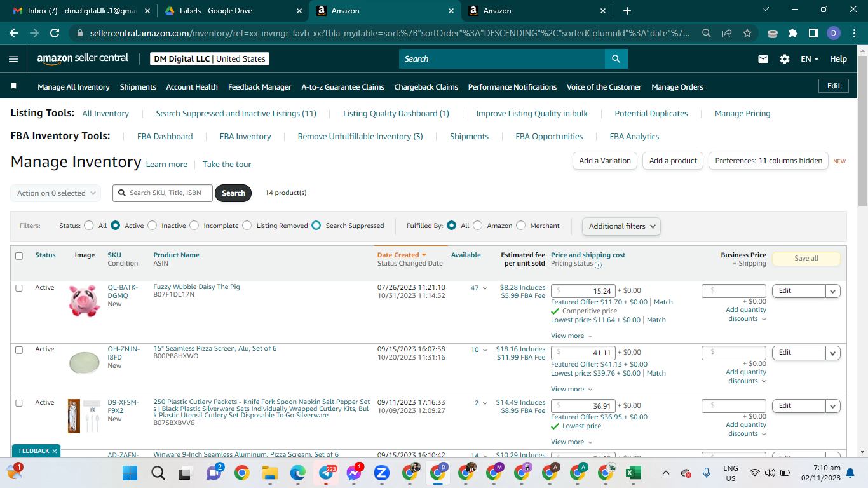Open Zoom from the taskbar
Image resolution: width=868 pixels, height=488 pixels.
tap(382, 473)
